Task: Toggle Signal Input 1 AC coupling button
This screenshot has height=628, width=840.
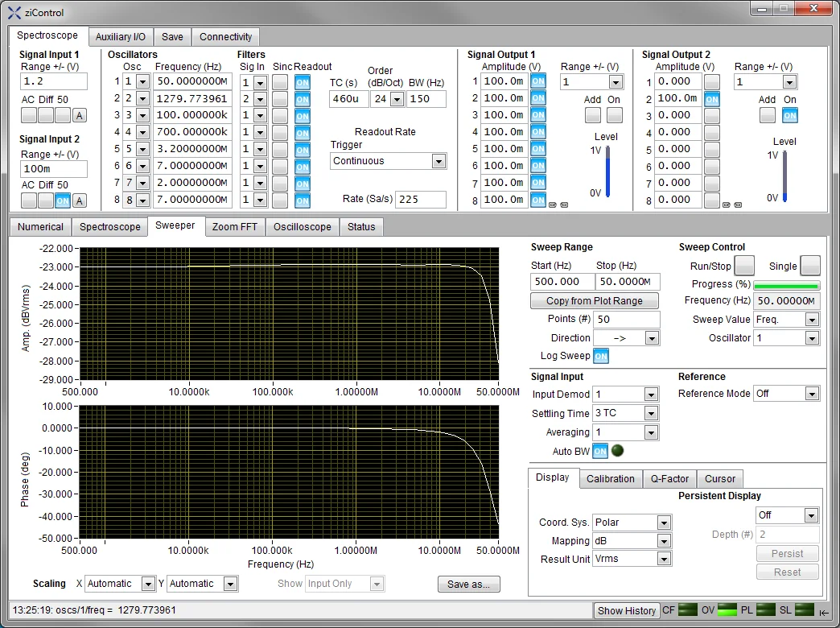Action: (x=29, y=115)
